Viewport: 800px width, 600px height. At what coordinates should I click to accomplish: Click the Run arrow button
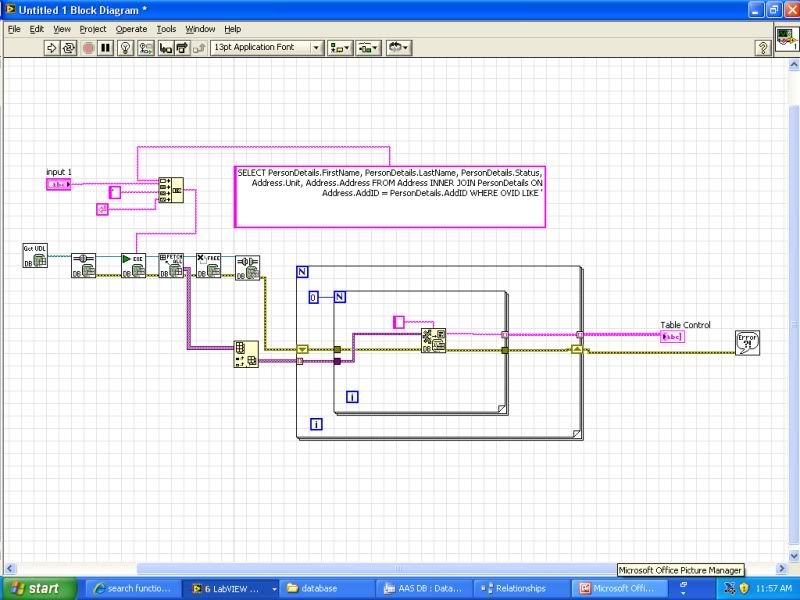pos(52,47)
